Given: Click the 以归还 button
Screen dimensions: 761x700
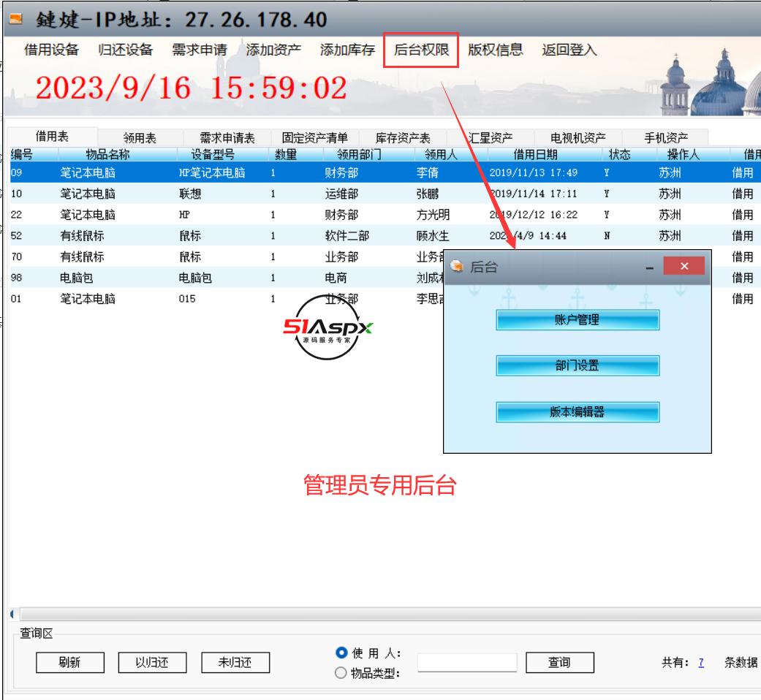Looking at the screenshot, I should (152, 662).
